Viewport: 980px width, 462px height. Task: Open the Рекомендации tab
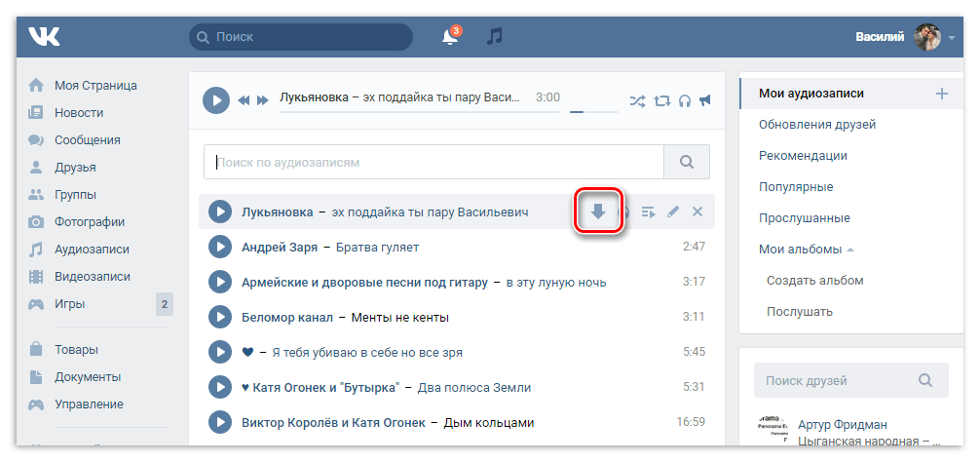[803, 155]
